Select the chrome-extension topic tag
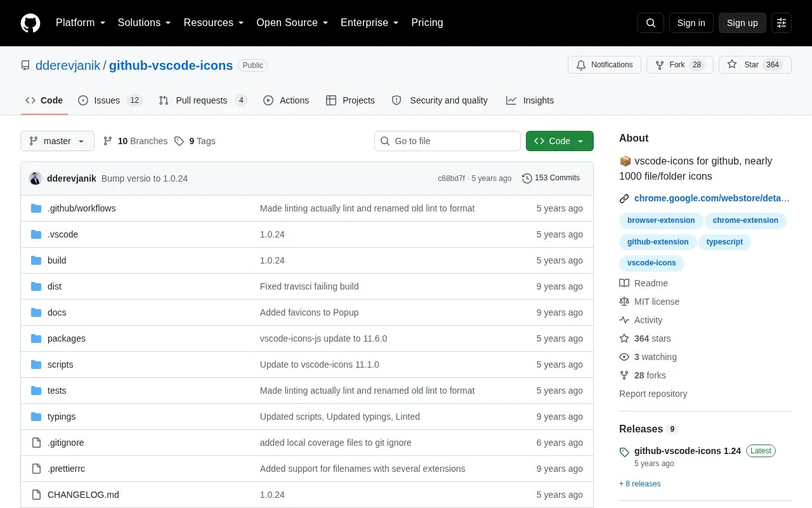 click(x=745, y=220)
